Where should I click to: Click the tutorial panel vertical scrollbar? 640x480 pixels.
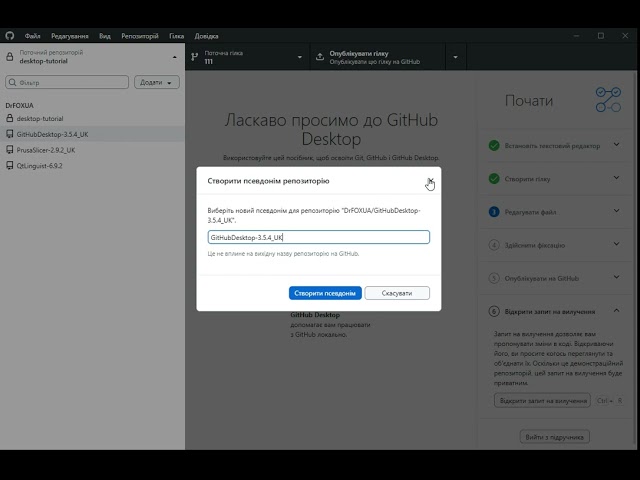coord(635,260)
